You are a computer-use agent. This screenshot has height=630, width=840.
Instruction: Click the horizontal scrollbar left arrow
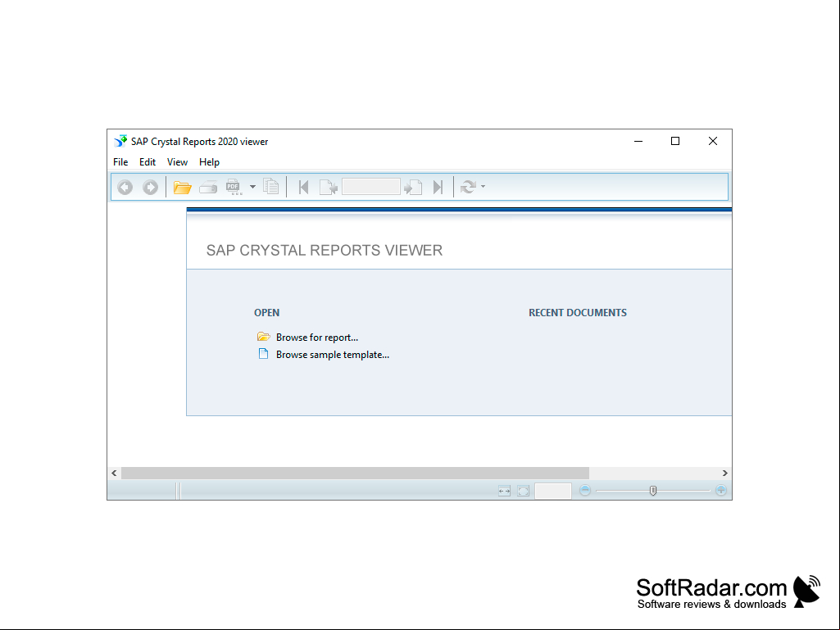[x=114, y=473]
